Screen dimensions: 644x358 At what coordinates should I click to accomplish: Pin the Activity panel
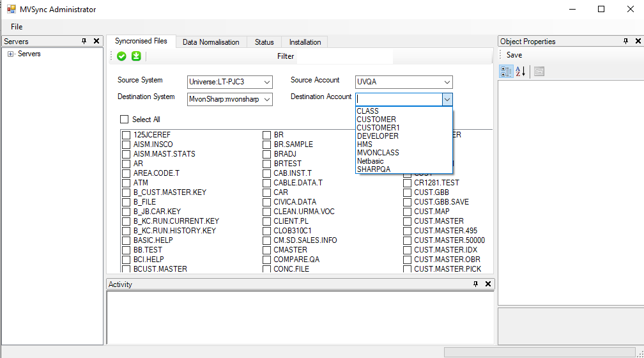[x=475, y=284]
